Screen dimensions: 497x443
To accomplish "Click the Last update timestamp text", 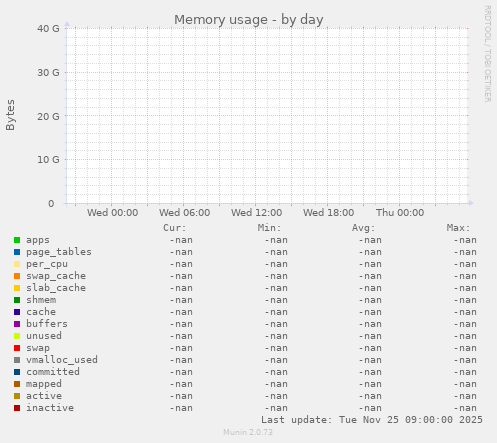I will tap(372, 420).
